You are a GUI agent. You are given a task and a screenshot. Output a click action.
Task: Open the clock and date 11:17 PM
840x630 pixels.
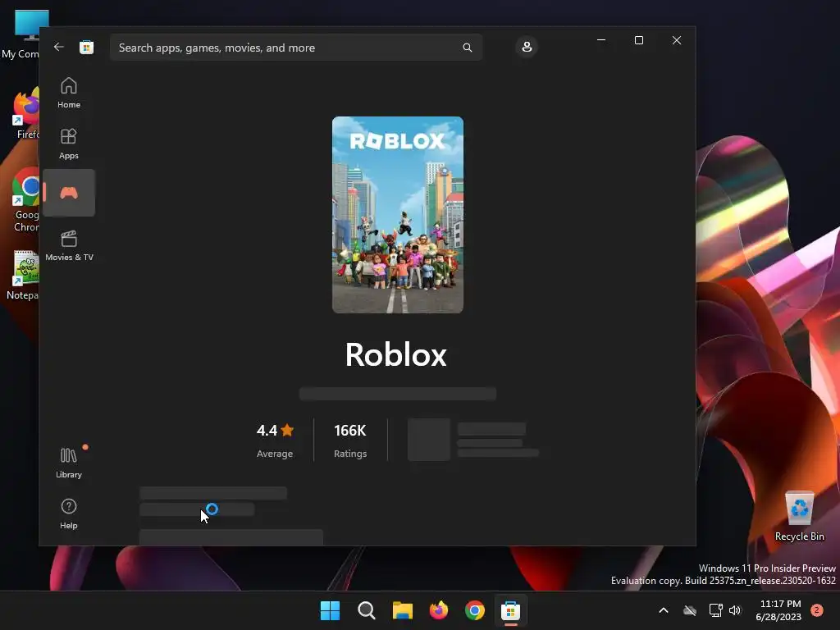778,610
